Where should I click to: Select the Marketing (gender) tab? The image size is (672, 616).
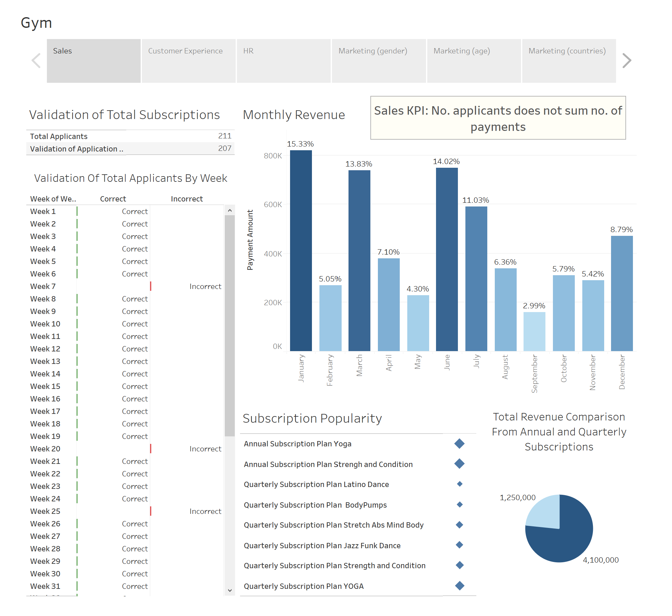point(378,61)
